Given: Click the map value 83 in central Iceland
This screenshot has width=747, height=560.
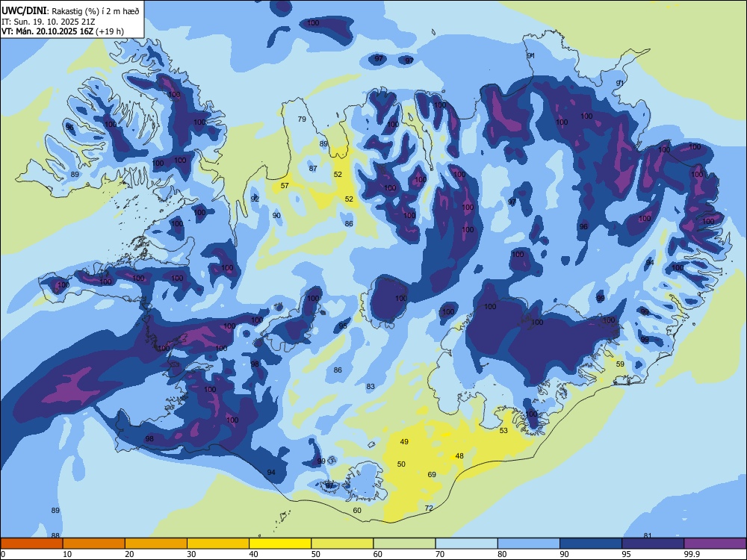Looking at the screenshot, I should coord(371,387).
